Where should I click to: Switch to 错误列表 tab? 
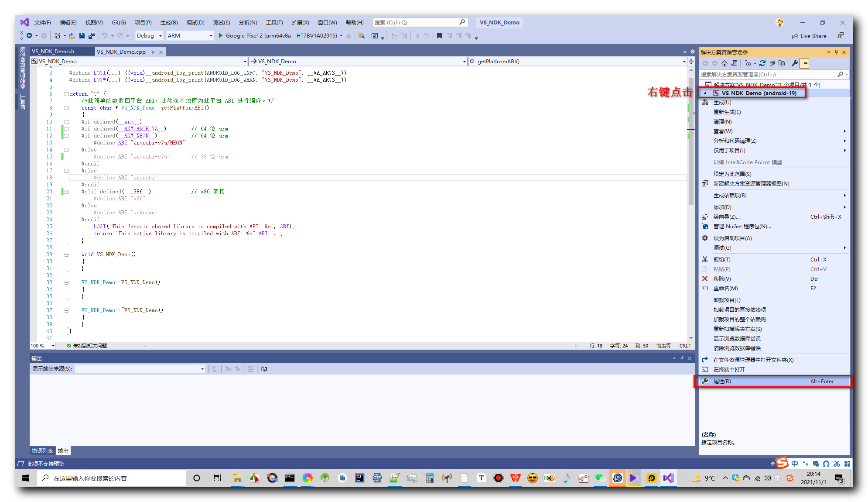[42, 451]
